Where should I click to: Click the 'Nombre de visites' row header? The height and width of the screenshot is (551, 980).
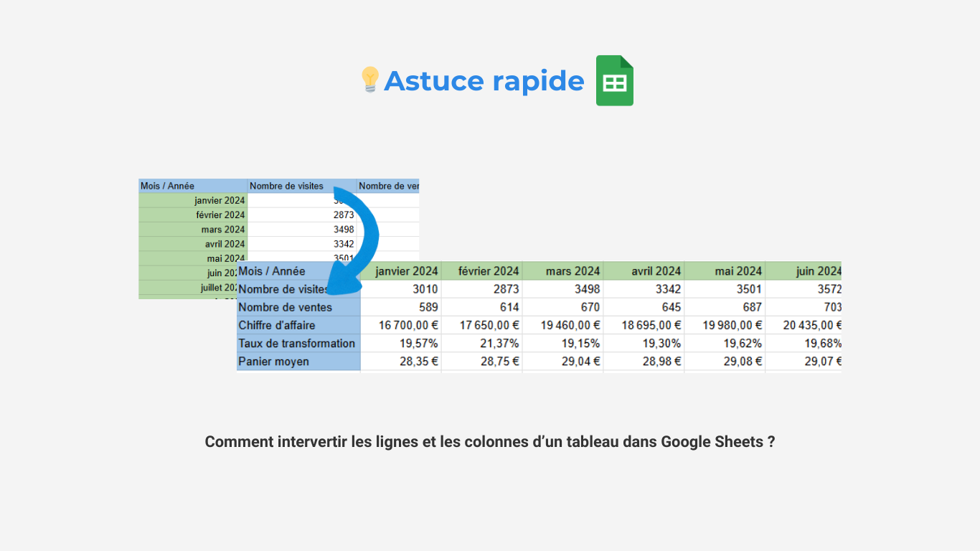click(x=285, y=289)
